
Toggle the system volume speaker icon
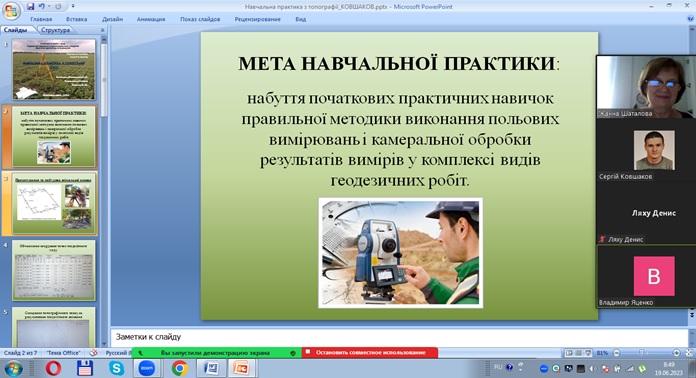click(x=593, y=369)
